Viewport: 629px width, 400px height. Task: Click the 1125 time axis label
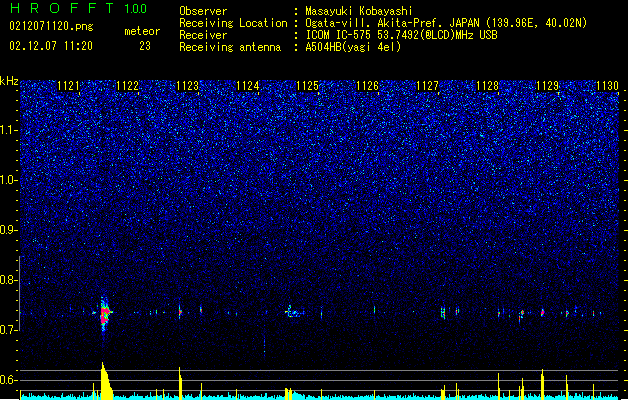click(307, 86)
